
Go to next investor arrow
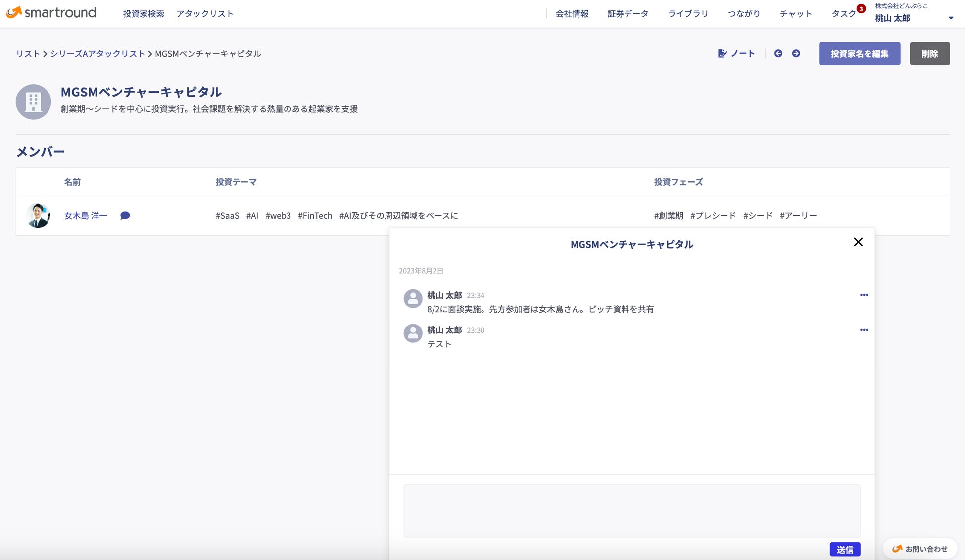click(796, 53)
